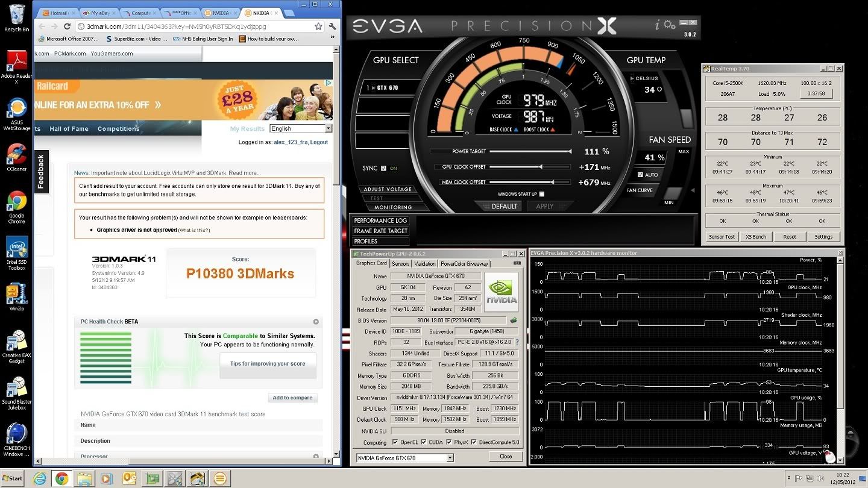Click DEFAULT button in Precision X
The image size is (868, 488).
[x=505, y=206]
